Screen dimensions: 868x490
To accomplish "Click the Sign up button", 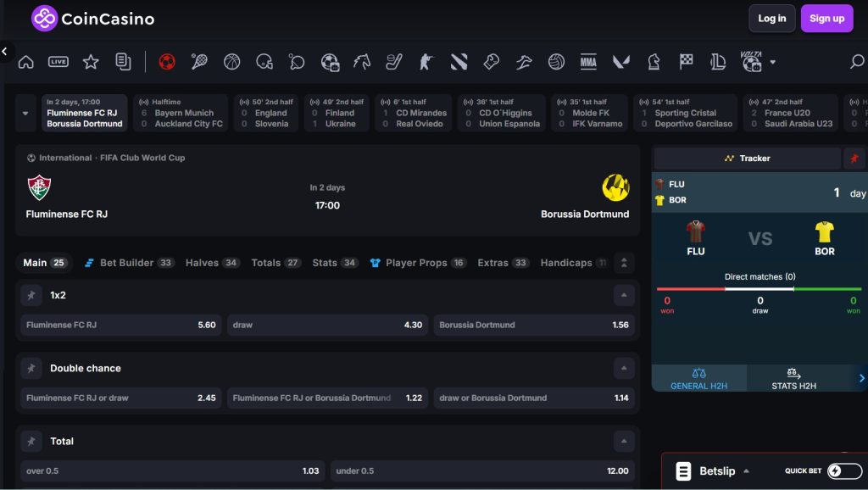I will coord(826,19).
